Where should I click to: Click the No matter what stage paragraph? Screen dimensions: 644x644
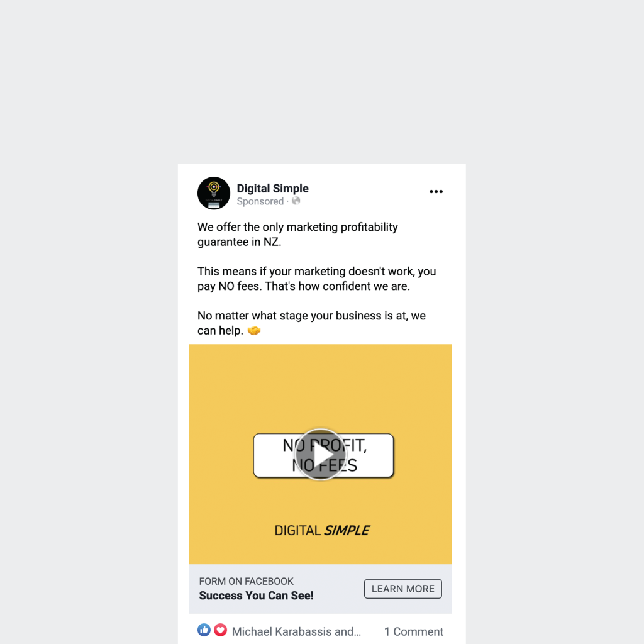click(x=312, y=323)
